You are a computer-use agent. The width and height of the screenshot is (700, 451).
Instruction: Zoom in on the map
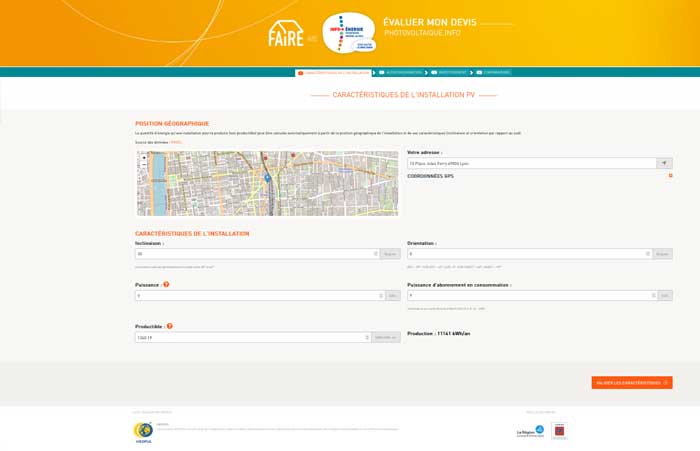144,156
